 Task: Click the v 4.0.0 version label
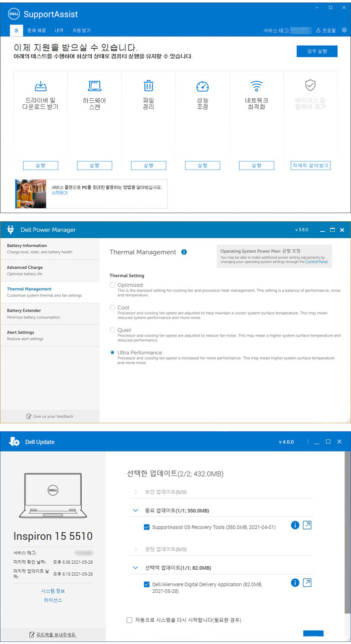[286, 442]
